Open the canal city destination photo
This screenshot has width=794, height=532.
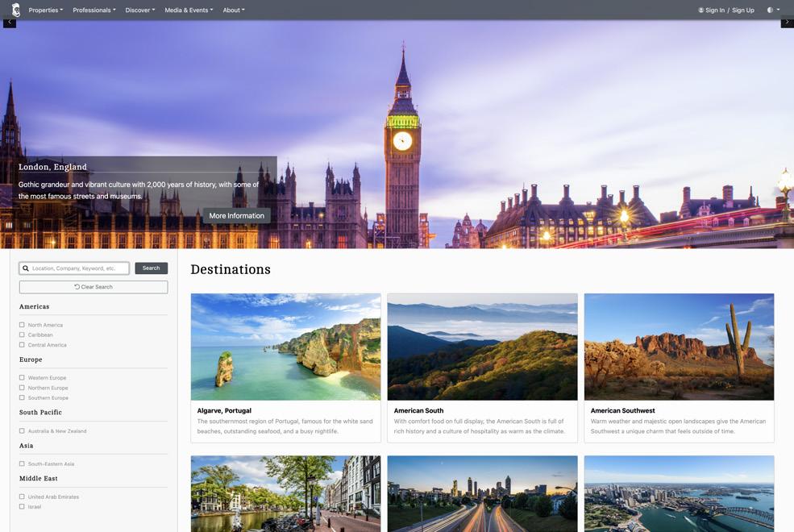pos(285,493)
